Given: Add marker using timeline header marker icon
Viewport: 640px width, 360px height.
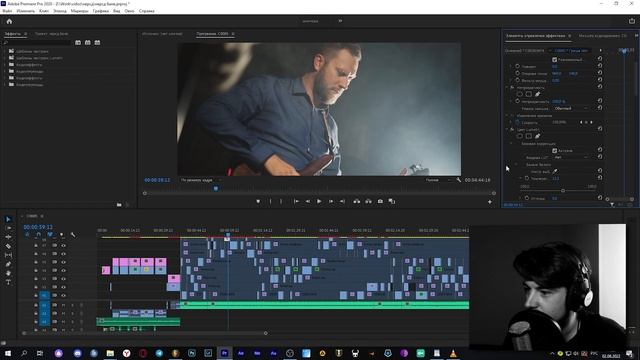Looking at the screenshot, I should pos(62,235).
